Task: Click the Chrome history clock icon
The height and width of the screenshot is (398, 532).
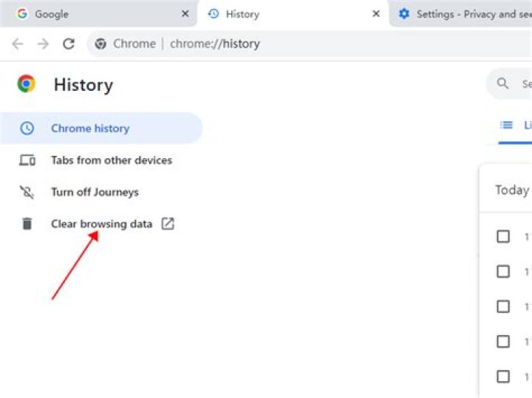Action: coord(27,128)
